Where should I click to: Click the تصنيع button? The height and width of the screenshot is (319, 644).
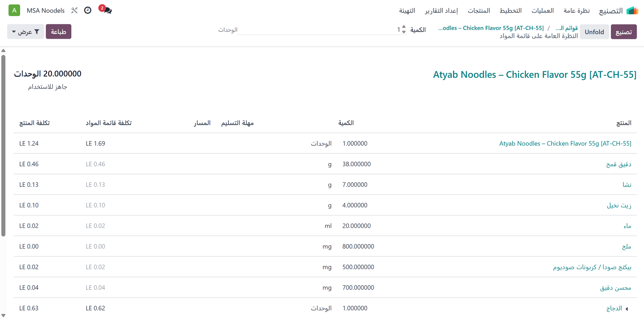point(623,32)
